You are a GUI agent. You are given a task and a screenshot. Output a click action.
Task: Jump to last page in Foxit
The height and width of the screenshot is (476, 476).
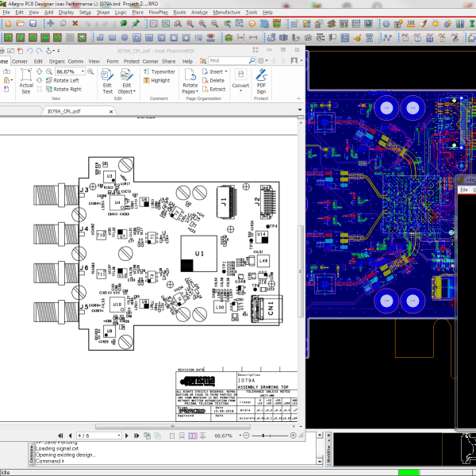coord(136,436)
